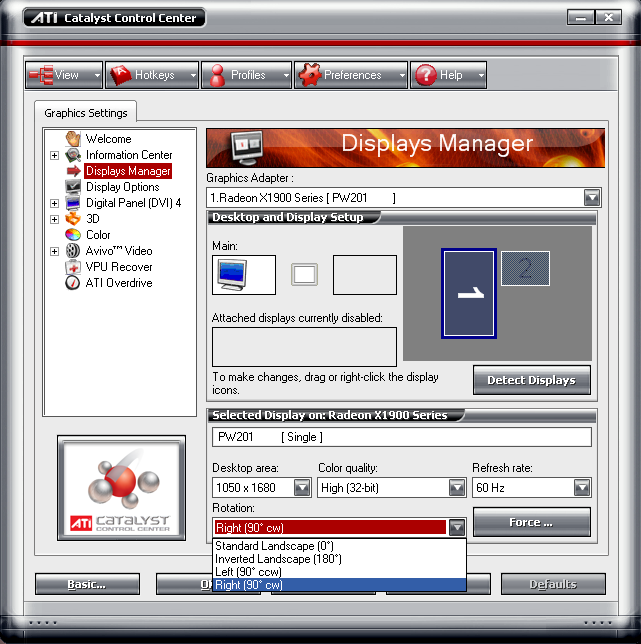Open the Refresh rate dropdown
The width and height of the screenshot is (641, 644).
[582, 488]
